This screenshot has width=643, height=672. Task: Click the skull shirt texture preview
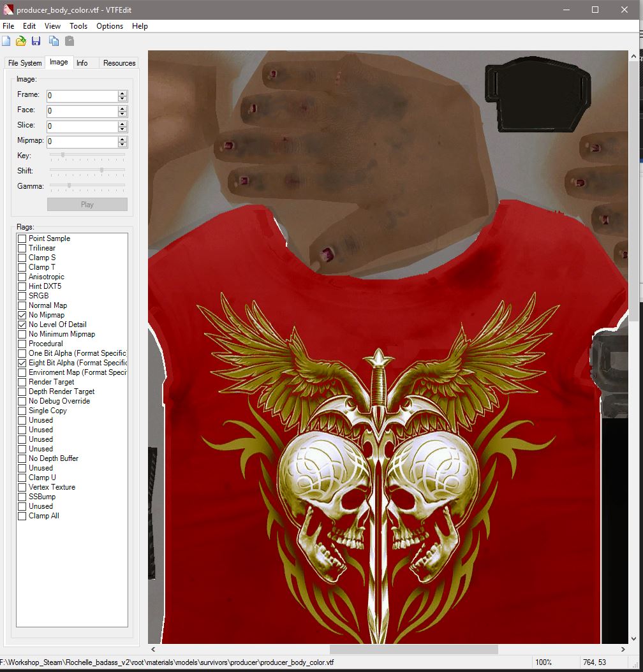click(x=388, y=347)
